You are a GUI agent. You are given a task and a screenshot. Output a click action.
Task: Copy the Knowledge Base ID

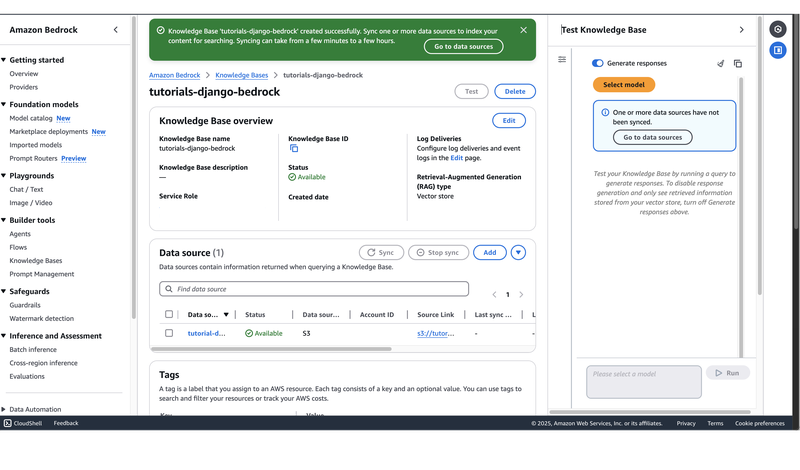pyautogui.click(x=294, y=149)
